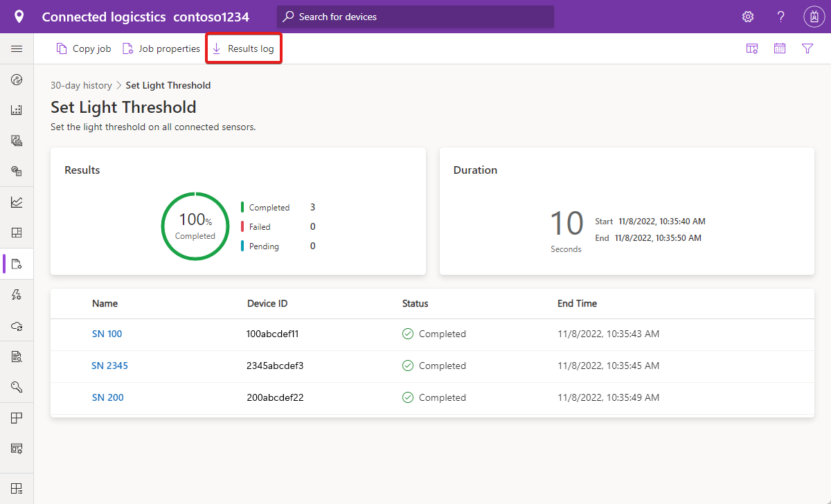
Task: Open Data export cloud icon
Action: click(17, 325)
